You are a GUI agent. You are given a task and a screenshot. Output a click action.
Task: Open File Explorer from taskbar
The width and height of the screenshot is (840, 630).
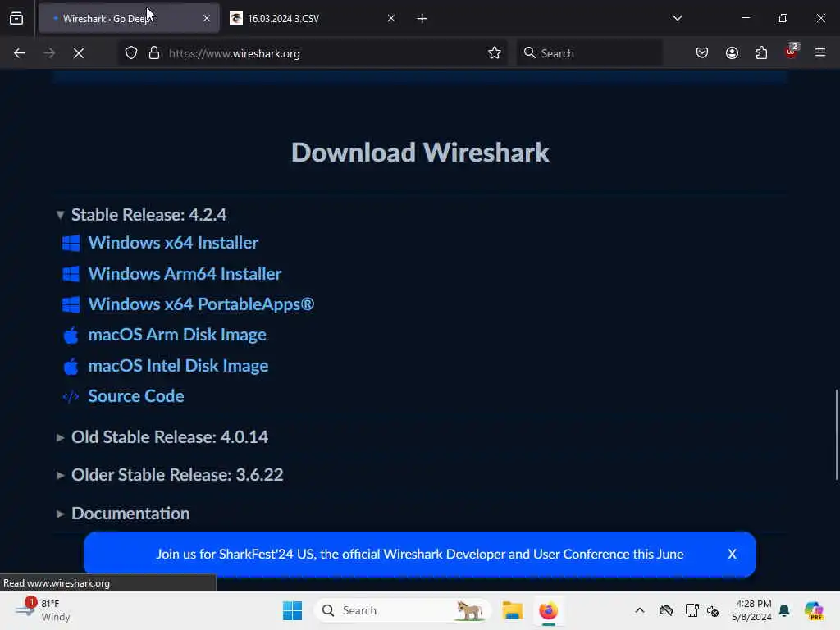512,610
